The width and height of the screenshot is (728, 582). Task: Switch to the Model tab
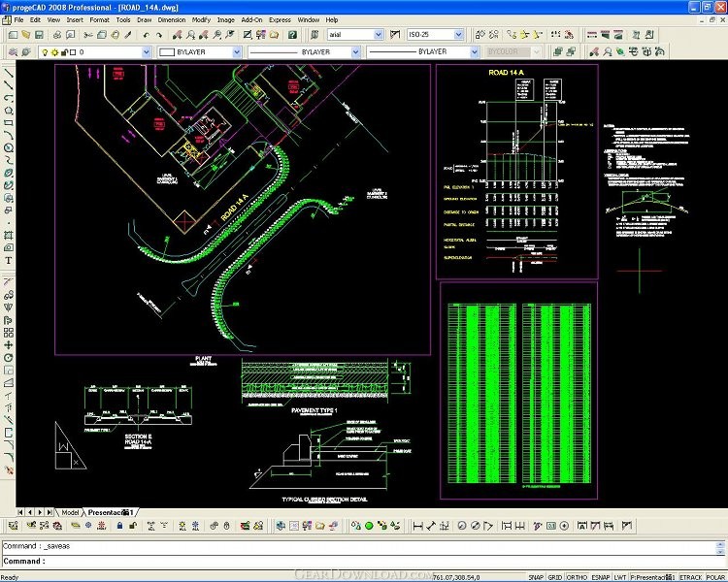pyautogui.click(x=70, y=512)
